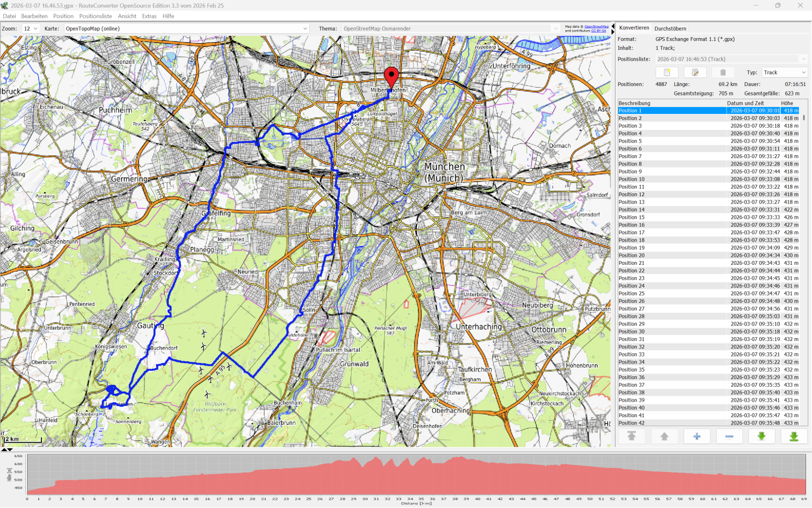Move position down with green arrow
The image size is (812, 508).
click(x=761, y=437)
